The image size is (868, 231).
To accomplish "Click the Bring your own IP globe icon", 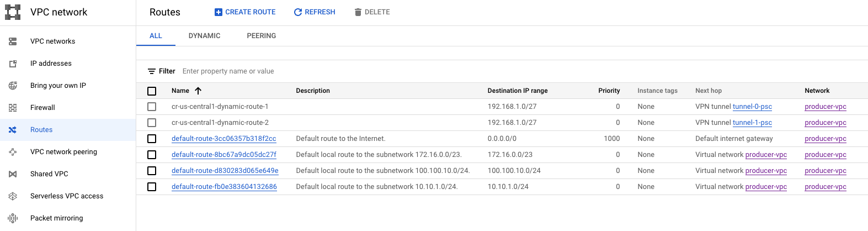I will [x=13, y=86].
